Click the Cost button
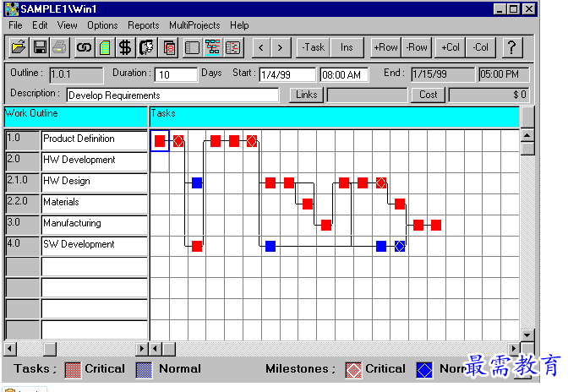The image size is (568, 392). pyautogui.click(x=429, y=95)
